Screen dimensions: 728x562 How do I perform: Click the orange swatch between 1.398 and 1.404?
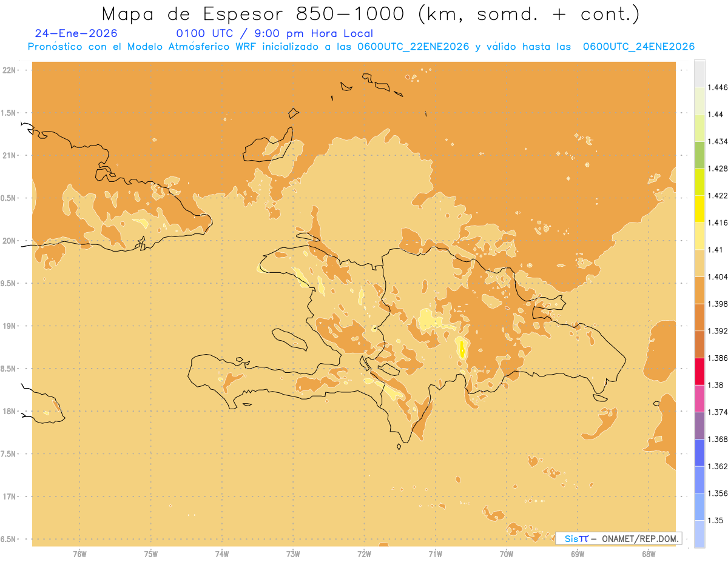[699, 290]
